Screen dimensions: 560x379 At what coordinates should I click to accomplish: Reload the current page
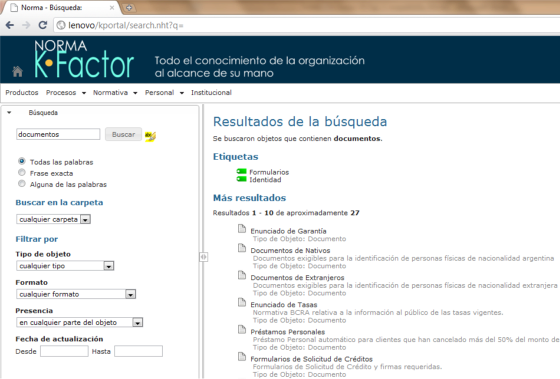coord(43,25)
